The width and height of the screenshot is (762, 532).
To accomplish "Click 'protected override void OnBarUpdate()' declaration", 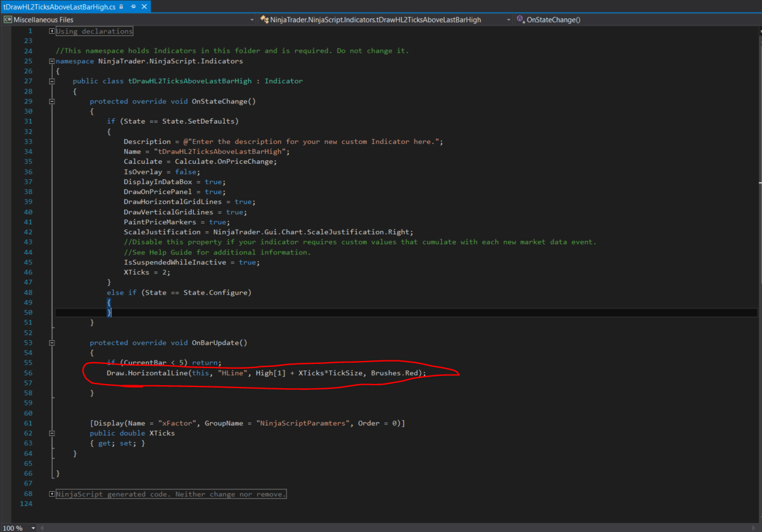I will click(x=169, y=343).
